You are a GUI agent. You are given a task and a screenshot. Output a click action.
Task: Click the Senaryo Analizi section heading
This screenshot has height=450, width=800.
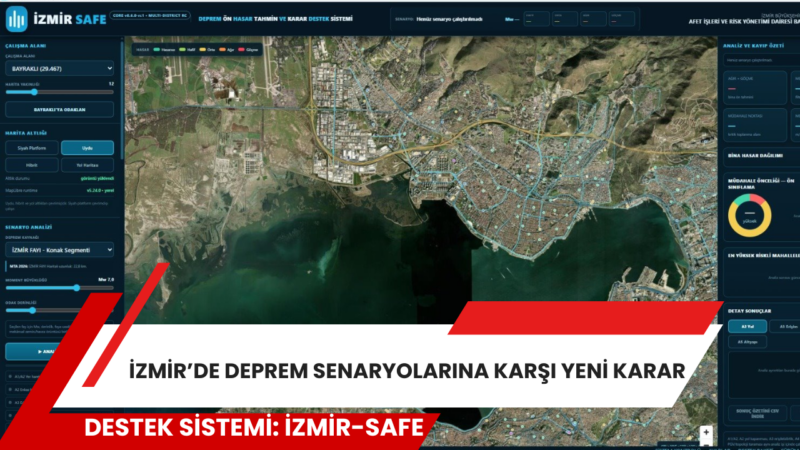pyautogui.click(x=29, y=227)
